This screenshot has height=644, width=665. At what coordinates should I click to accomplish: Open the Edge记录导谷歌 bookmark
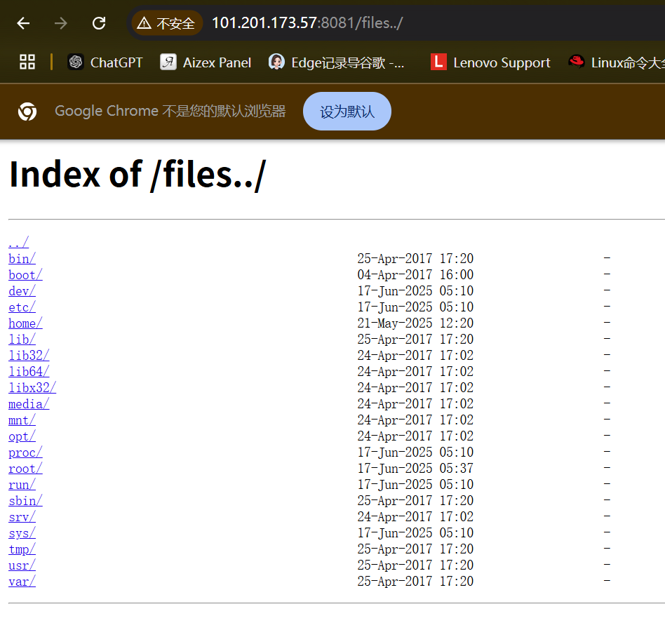tap(337, 62)
